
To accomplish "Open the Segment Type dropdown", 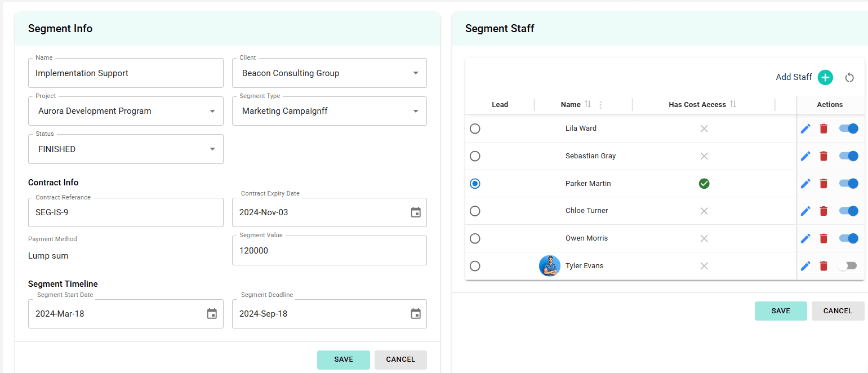I will [x=415, y=111].
